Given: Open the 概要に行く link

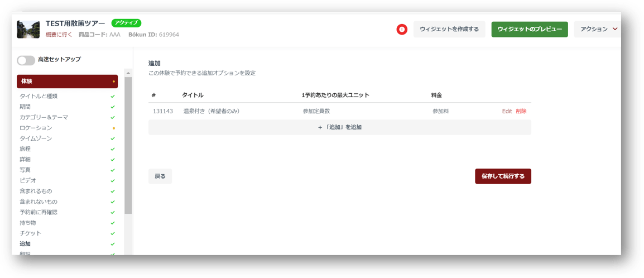Looking at the screenshot, I should [59, 35].
